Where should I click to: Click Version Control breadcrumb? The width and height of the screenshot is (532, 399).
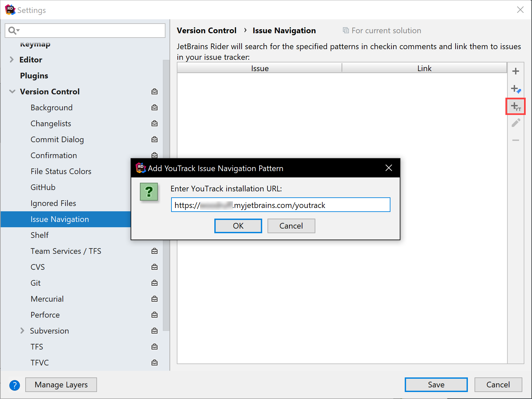[206, 31]
